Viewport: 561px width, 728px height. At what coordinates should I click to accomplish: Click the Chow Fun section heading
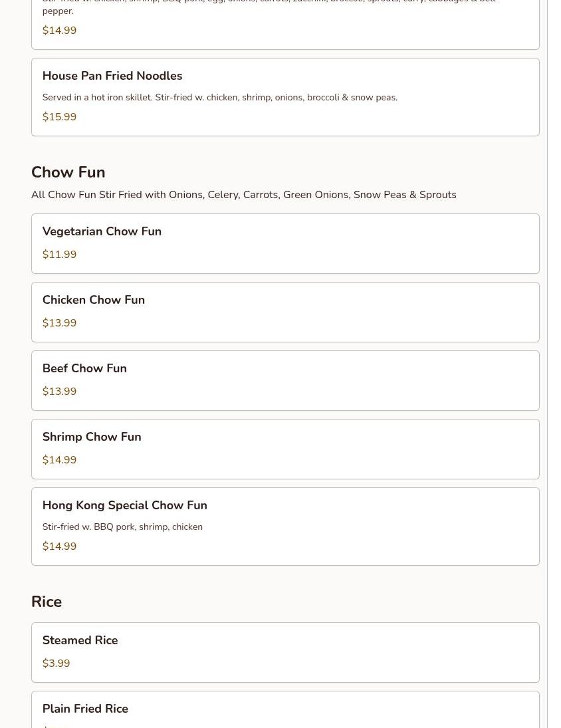(x=68, y=172)
